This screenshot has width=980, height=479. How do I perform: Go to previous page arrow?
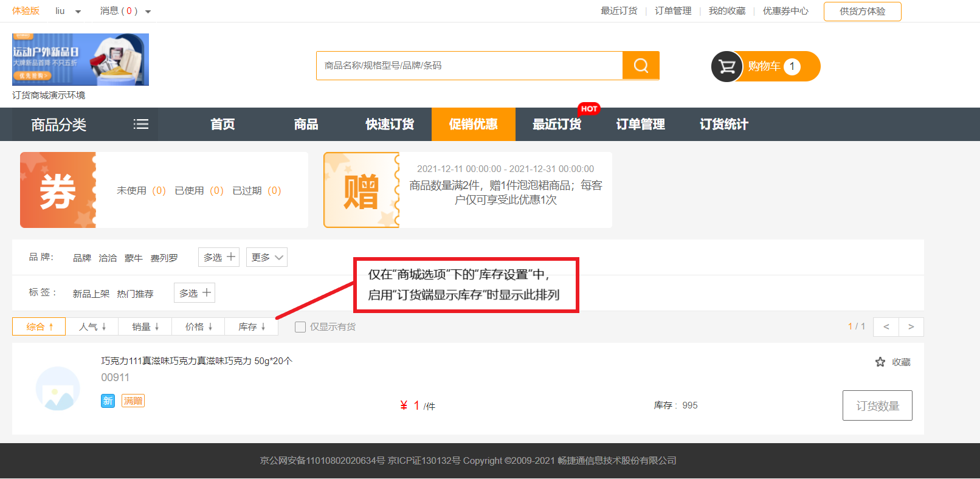click(x=886, y=327)
